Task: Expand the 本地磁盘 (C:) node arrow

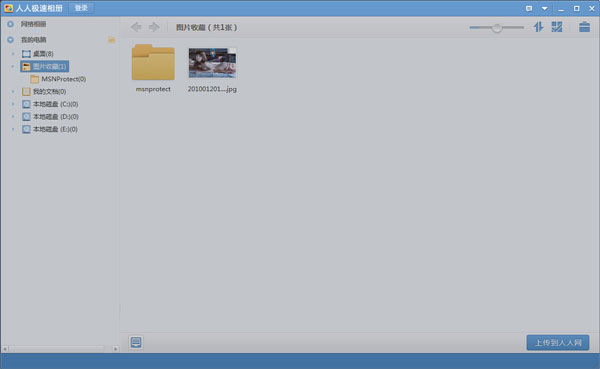Action: coord(13,104)
